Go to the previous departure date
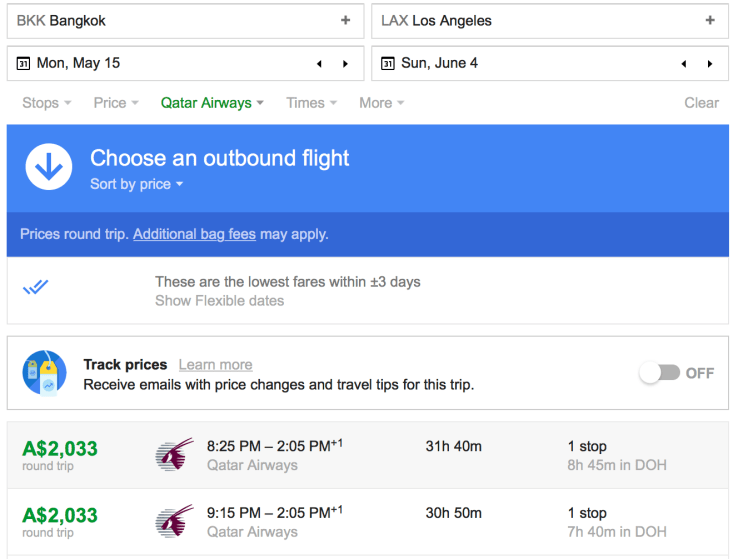Image resolution: width=733 pixels, height=559 pixels. [x=319, y=63]
